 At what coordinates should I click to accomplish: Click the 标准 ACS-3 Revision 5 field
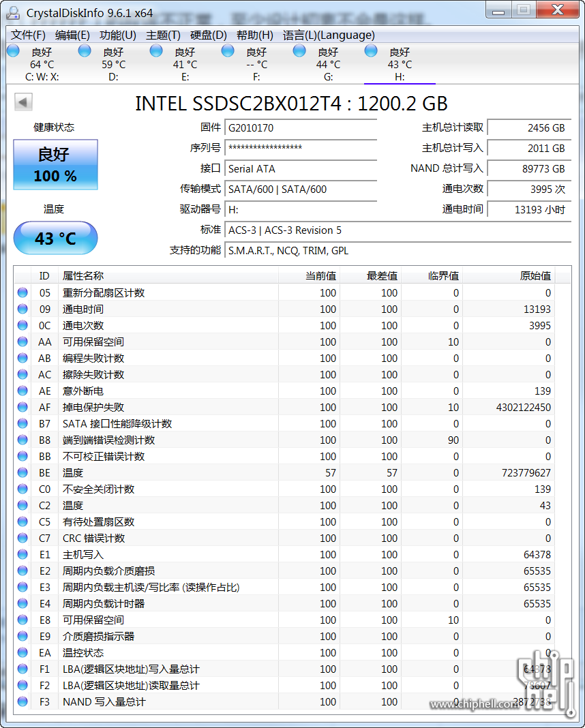click(398, 230)
